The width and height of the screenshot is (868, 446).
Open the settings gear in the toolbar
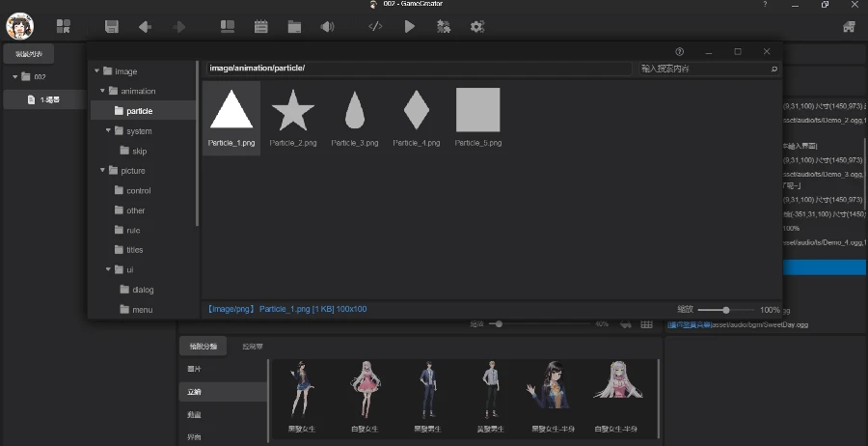476,26
